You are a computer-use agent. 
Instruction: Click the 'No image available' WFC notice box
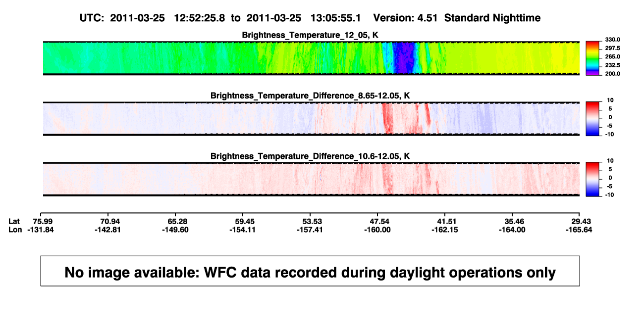310,271
